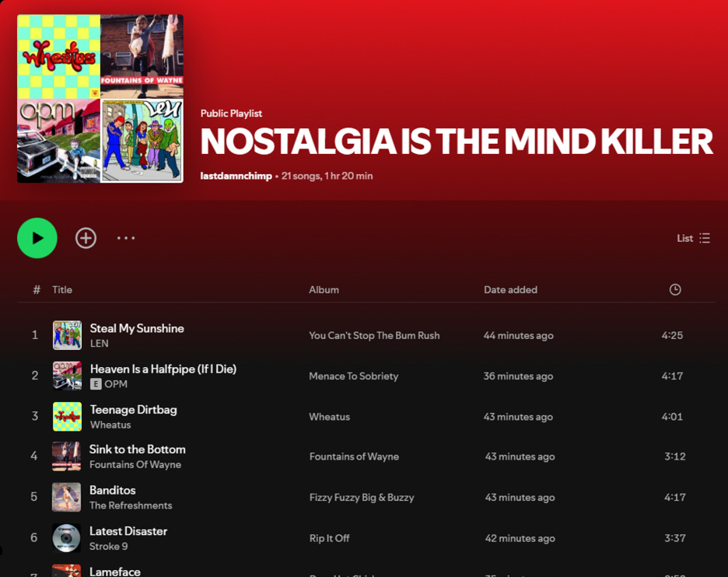Open album Menace To Sobriety
Viewport: 728px width, 577px height.
354,376
